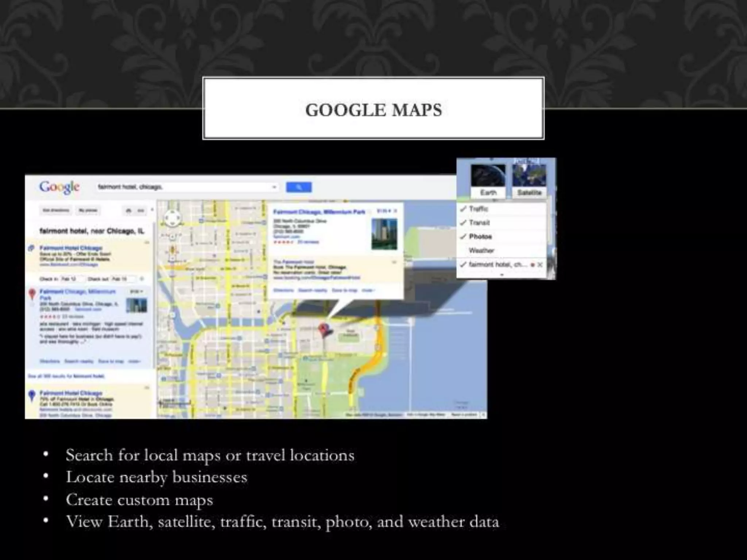Click the link icon next to print

tap(140, 211)
